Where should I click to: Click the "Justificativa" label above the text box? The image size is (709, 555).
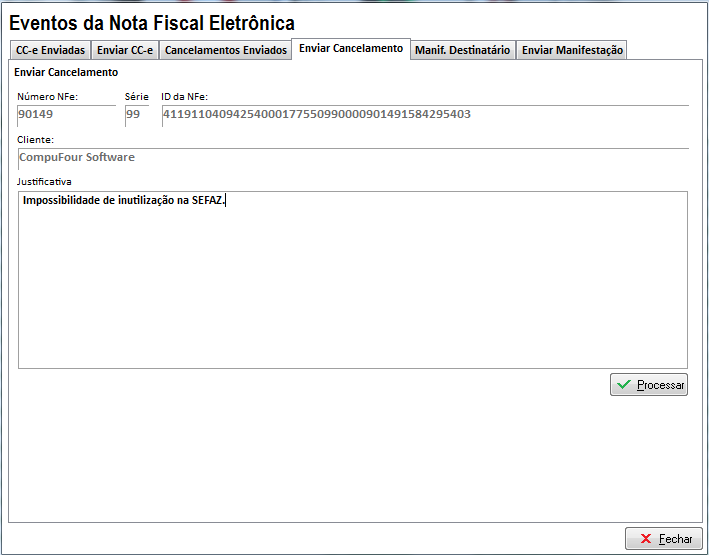tap(44, 181)
